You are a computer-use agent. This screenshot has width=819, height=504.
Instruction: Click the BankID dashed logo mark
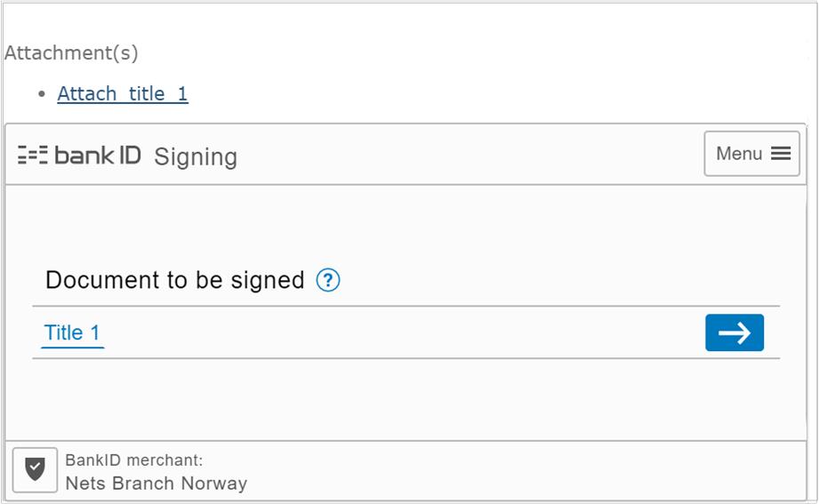coord(32,155)
